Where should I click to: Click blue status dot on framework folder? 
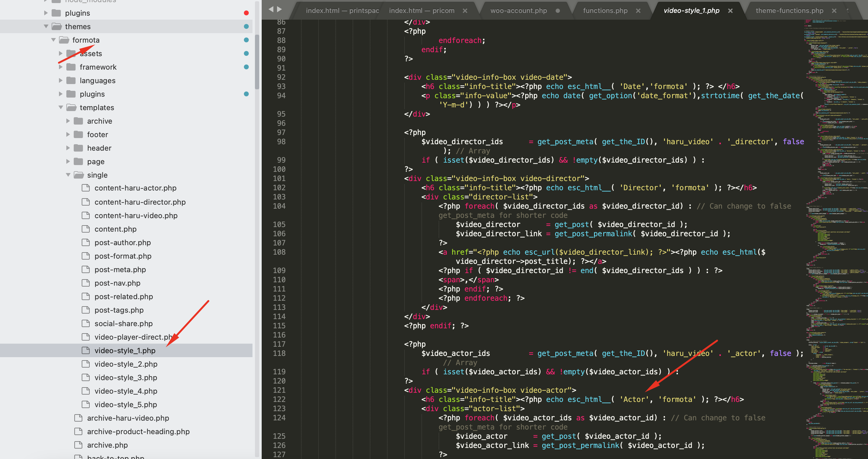(246, 67)
